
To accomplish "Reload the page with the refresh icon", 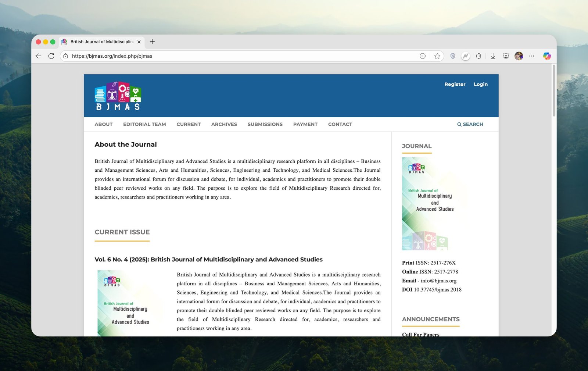I will tap(51, 56).
